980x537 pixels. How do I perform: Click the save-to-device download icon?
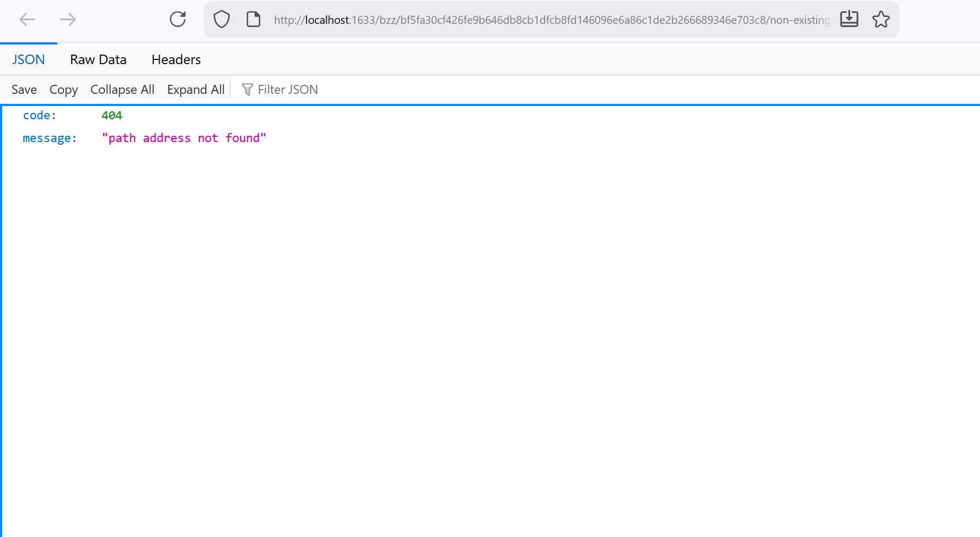(x=849, y=19)
